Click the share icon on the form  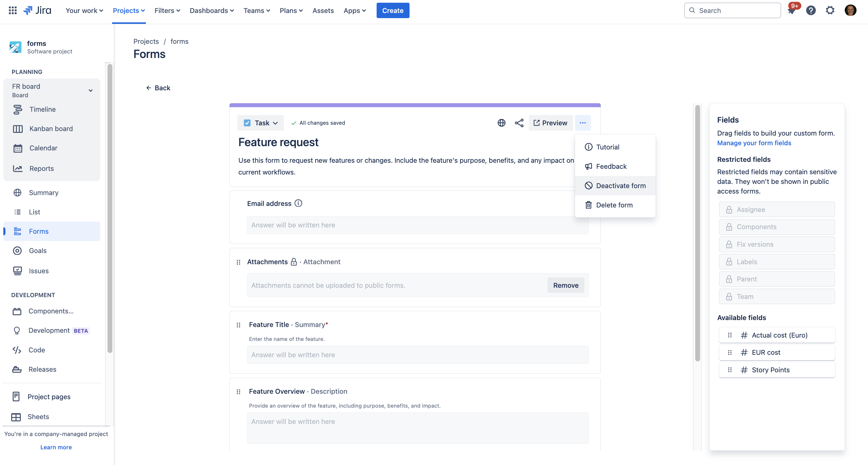coord(519,123)
